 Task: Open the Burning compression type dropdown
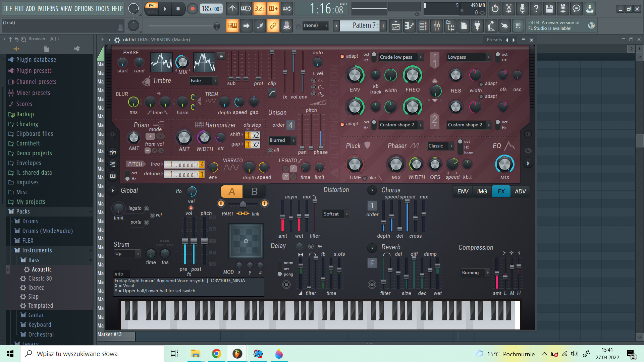tap(475, 273)
